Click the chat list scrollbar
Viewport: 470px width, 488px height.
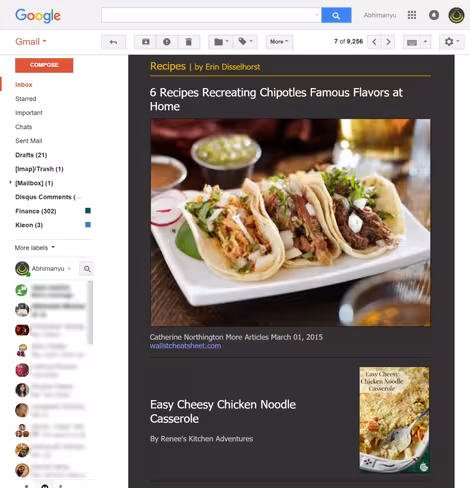pos(90,312)
